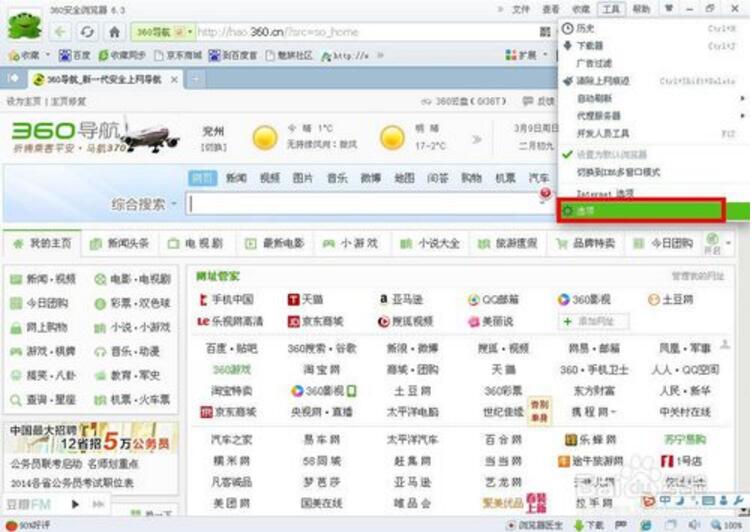
Task: Open the 收藏 star favorites icon
Action: click(x=14, y=56)
